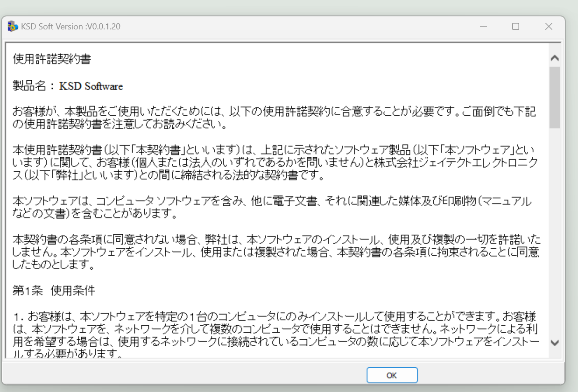
Task: Click the title text KSD Soft Version :V0.0.1.20
Action: pyautogui.click(x=71, y=27)
